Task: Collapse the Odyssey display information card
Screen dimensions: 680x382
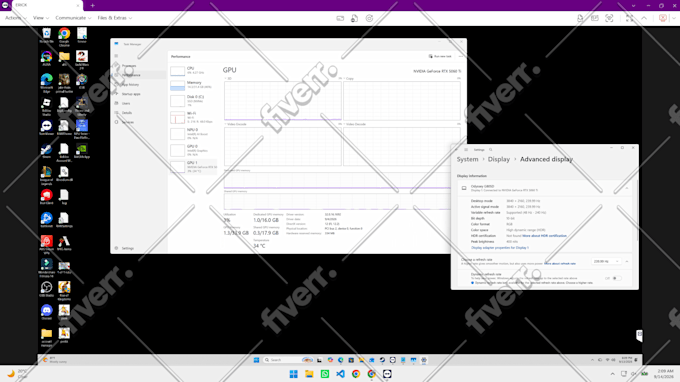Action: tap(627, 188)
